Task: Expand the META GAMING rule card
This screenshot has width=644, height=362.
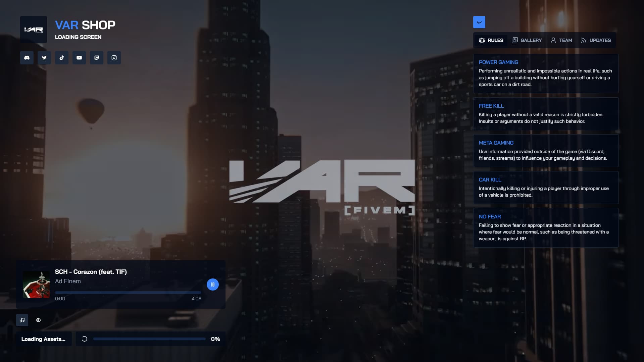Action: (546, 150)
